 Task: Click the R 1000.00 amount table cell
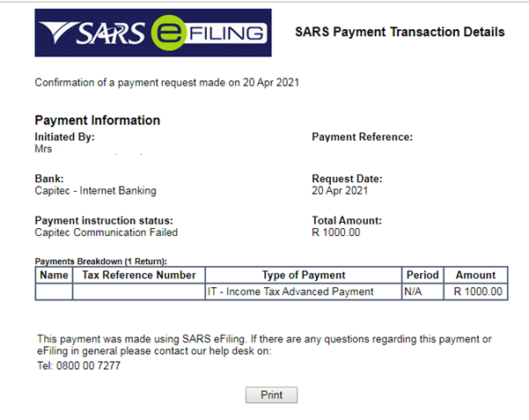[475, 291]
